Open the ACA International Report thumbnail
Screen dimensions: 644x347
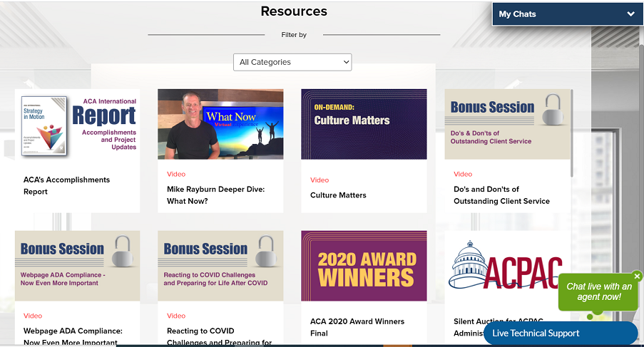click(77, 124)
